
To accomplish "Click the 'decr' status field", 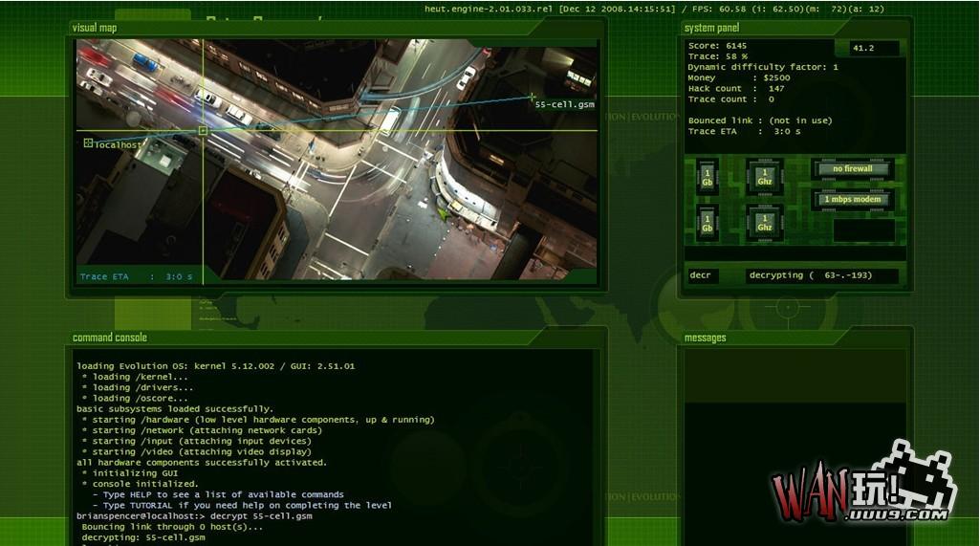I will (x=703, y=275).
